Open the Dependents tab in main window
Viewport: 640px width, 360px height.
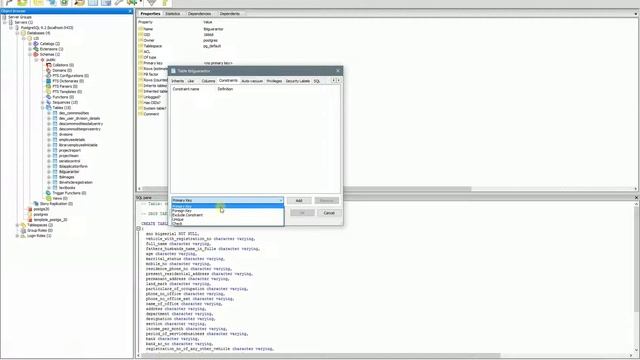point(229,13)
